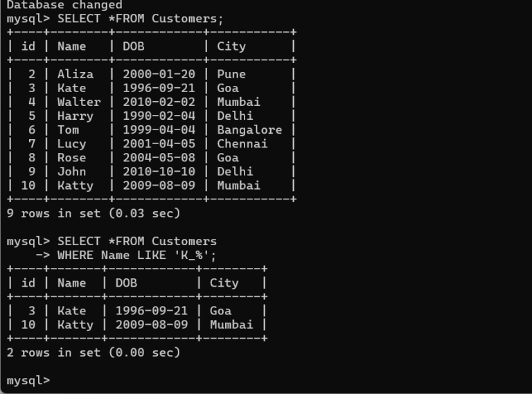Click the Harry row name
This screenshot has height=394, width=532.
point(75,116)
